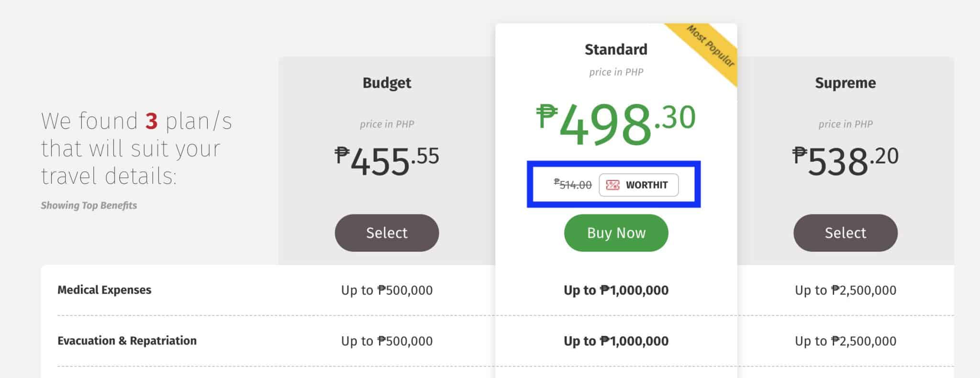Click the Standard plan title
The image size is (980, 378).
pos(616,50)
